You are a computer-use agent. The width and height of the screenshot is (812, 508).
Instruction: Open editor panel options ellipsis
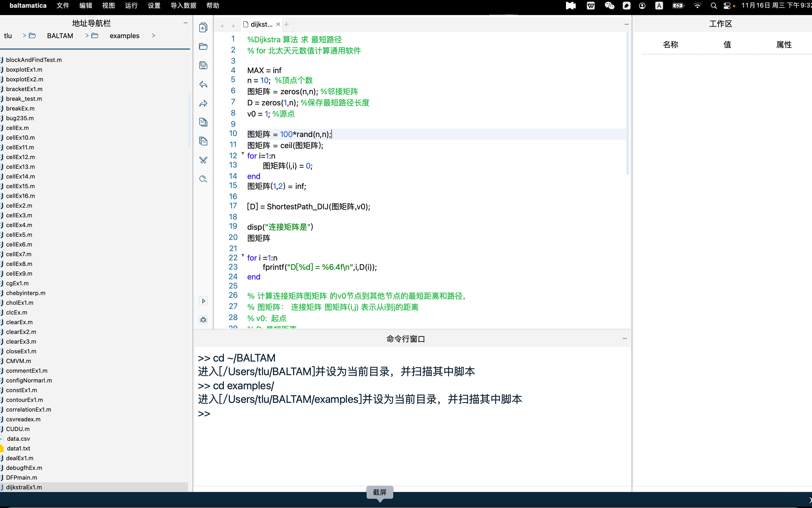(x=626, y=24)
